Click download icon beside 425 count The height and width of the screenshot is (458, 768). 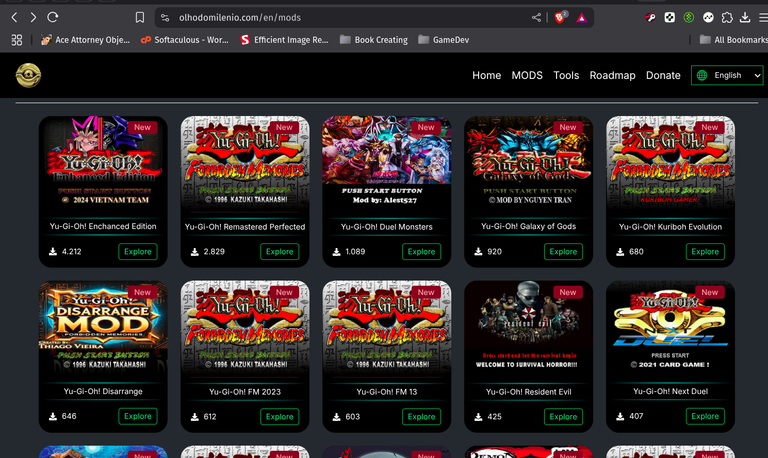click(x=478, y=417)
